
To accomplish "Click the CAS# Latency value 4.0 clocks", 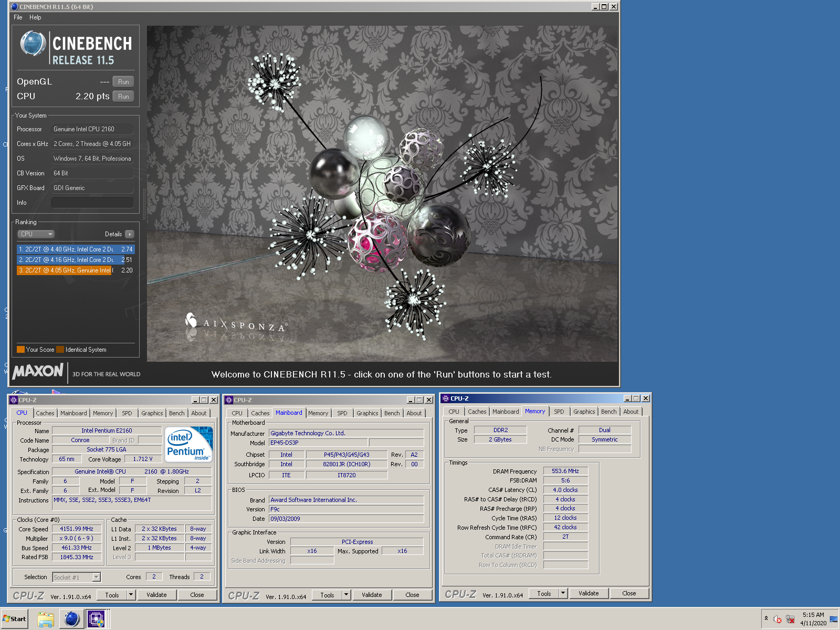I will [x=565, y=490].
